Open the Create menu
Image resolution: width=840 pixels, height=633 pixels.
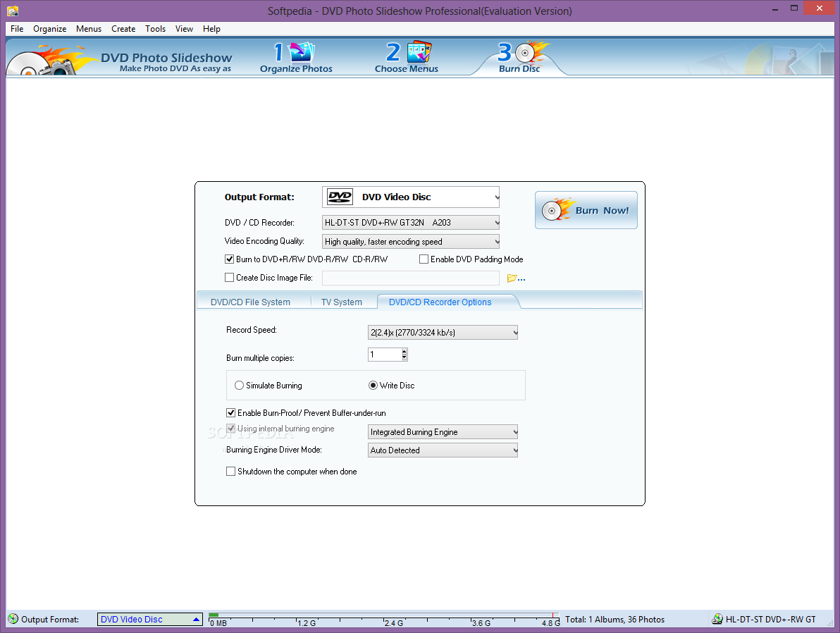[123, 29]
